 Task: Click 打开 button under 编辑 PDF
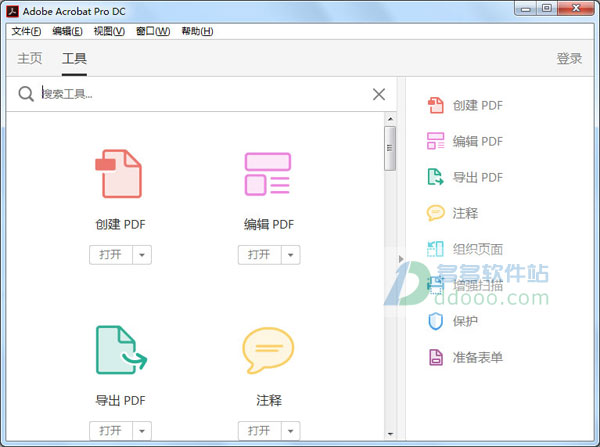pos(259,255)
